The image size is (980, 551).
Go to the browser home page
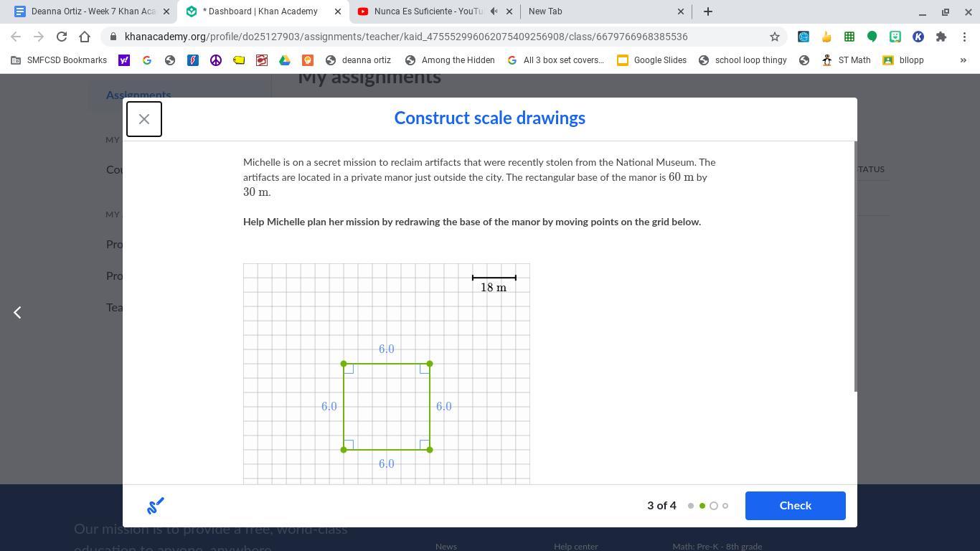pyautogui.click(x=85, y=37)
